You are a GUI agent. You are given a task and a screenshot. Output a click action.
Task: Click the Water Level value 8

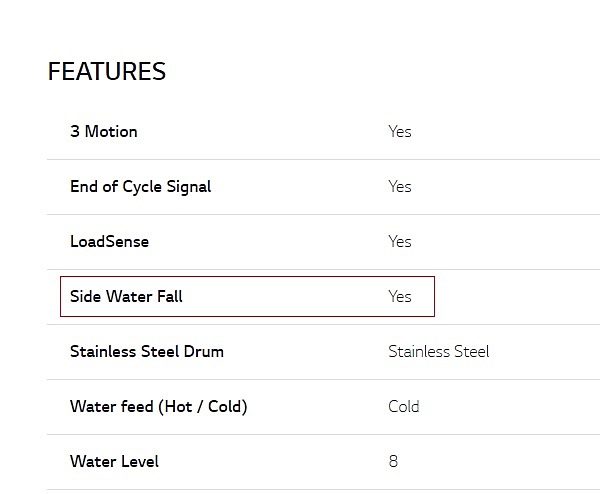coord(393,461)
